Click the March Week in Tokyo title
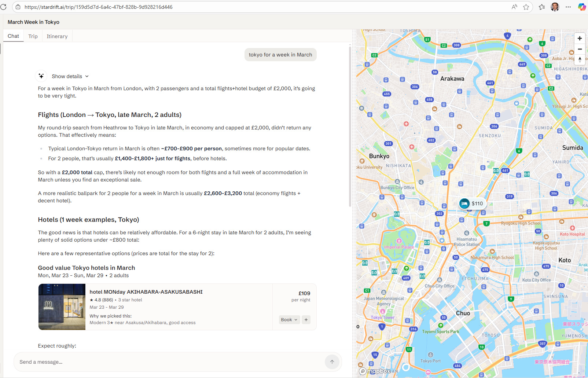This screenshot has height=378, width=588. click(33, 22)
